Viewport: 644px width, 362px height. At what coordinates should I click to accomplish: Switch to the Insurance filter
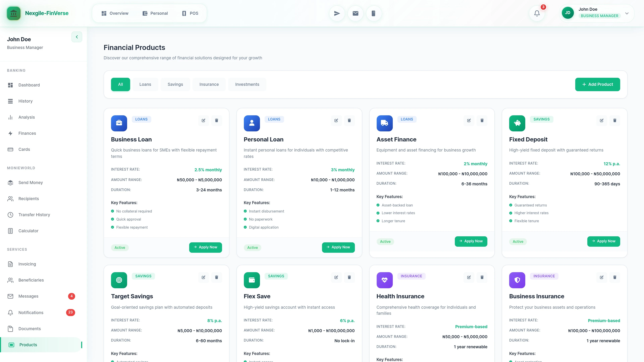click(209, 84)
